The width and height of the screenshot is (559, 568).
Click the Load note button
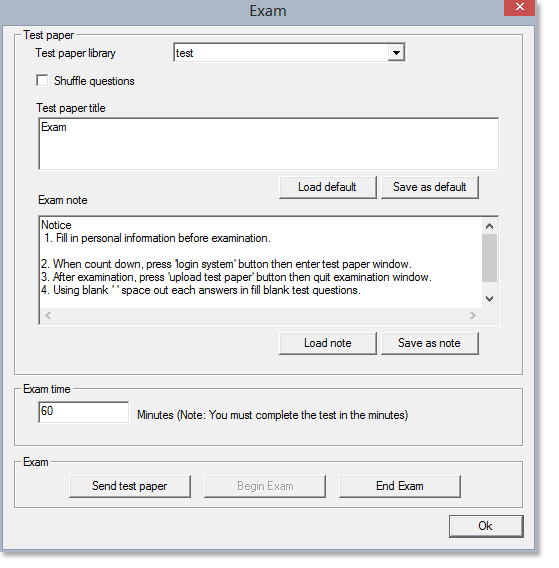(x=328, y=343)
